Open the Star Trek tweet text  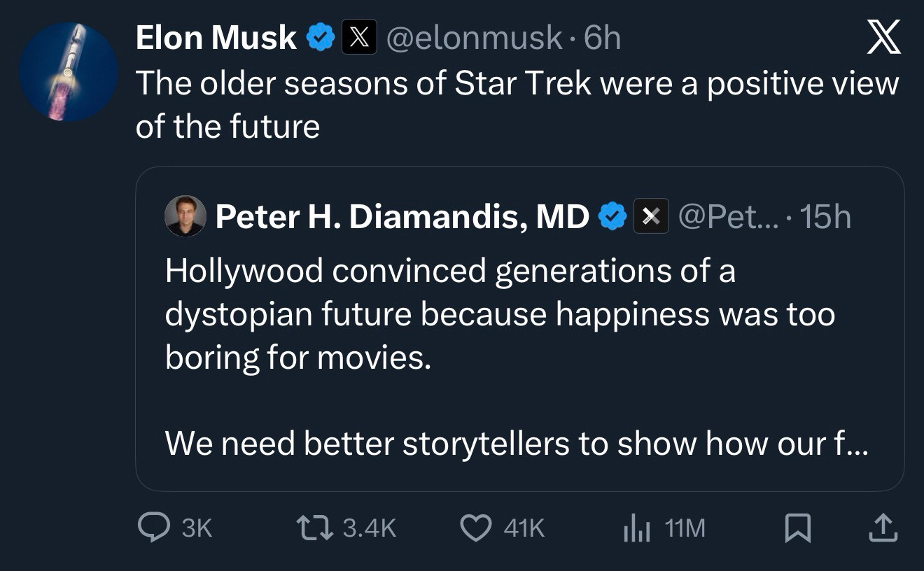coord(516,104)
